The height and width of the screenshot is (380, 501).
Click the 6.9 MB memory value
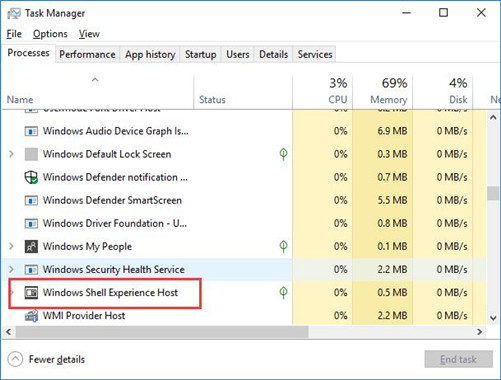tap(392, 131)
